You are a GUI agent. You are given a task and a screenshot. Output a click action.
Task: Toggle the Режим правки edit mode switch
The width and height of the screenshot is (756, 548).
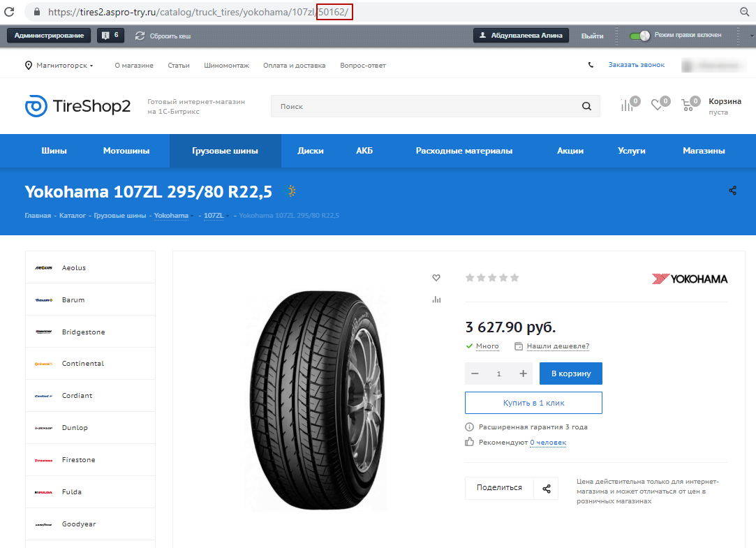(x=639, y=36)
